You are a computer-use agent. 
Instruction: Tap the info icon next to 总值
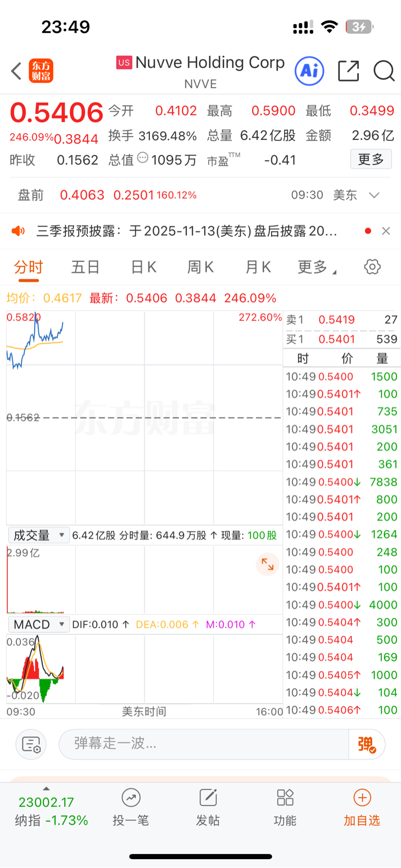pyautogui.click(x=143, y=158)
